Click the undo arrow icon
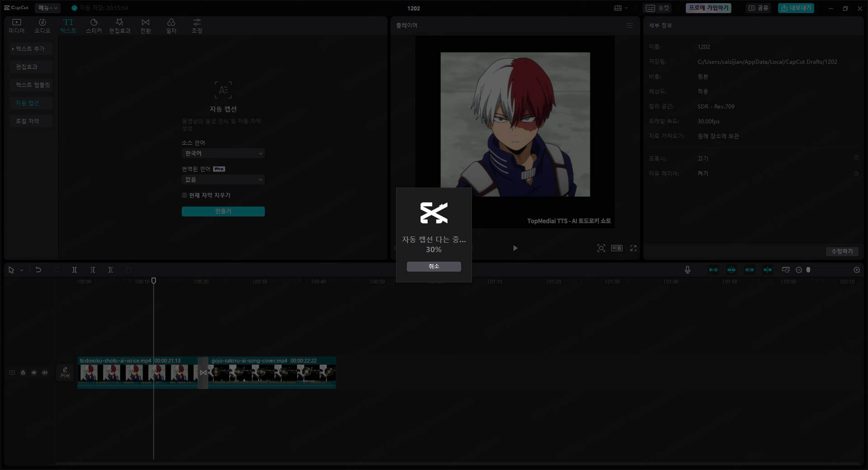This screenshot has width=868, height=470. point(38,270)
